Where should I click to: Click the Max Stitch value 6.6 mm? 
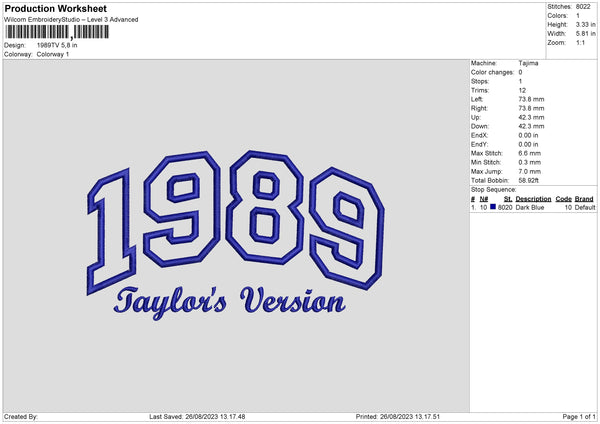point(530,153)
